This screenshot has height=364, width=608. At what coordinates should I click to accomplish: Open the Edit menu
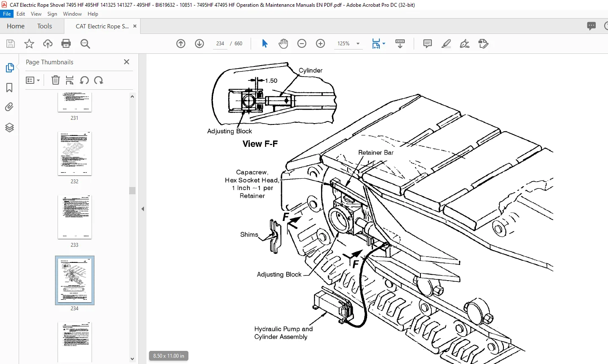coord(21,14)
